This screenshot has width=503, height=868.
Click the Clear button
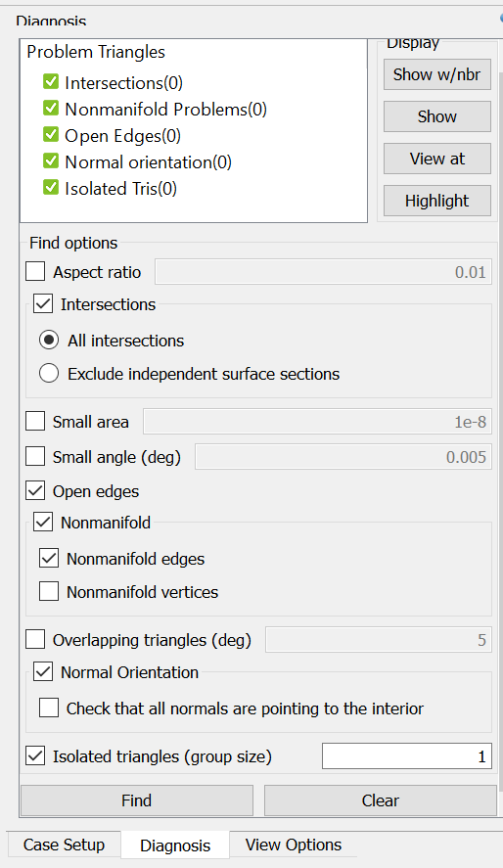tap(380, 800)
